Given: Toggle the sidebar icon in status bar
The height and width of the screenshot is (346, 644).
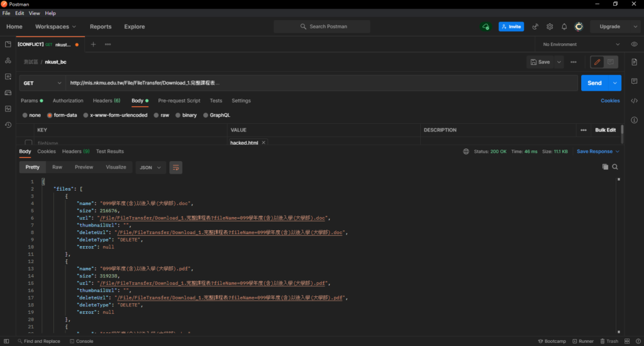Looking at the screenshot, I should (x=6, y=342).
